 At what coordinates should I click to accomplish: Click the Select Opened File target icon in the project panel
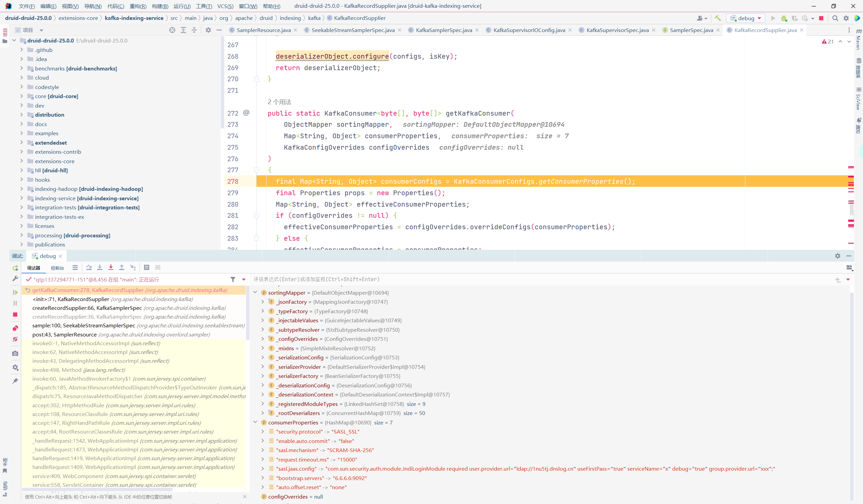pyautogui.click(x=172, y=30)
